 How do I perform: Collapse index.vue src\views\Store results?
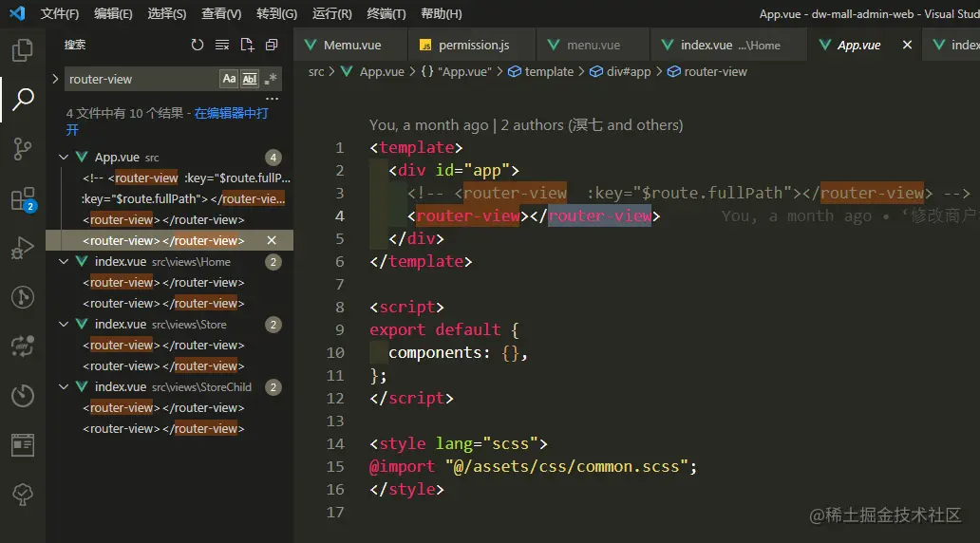coord(64,325)
